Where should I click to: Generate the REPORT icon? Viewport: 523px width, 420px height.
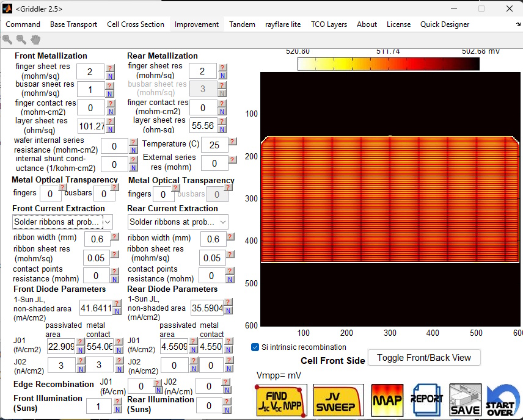tap(426, 400)
